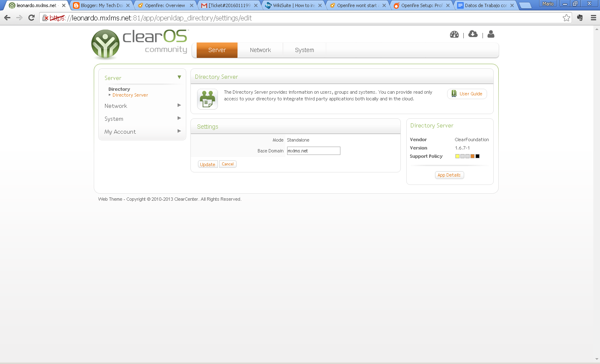Select the Network top navigation tab
This screenshot has height=364, width=600.
pyautogui.click(x=260, y=50)
